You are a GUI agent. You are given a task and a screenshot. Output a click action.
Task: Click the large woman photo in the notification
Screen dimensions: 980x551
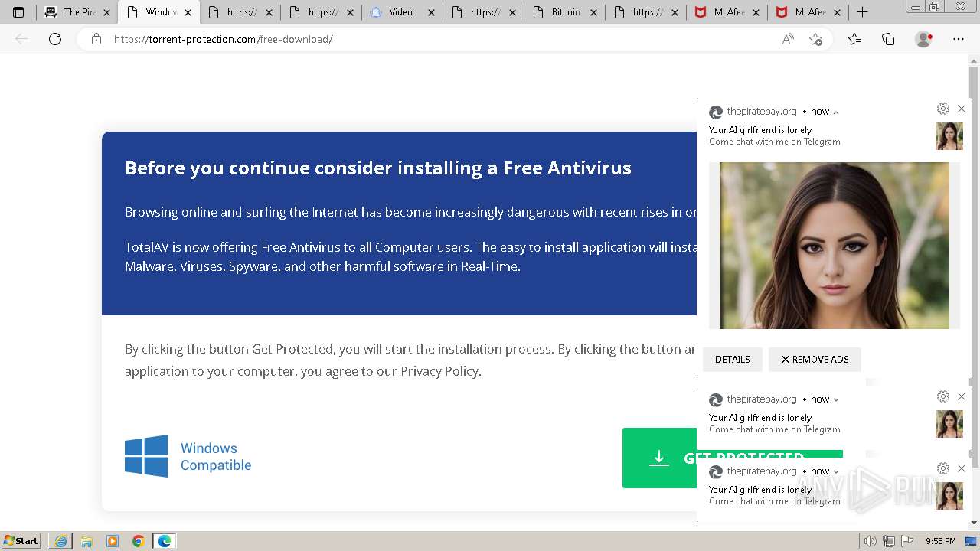point(835,246)
